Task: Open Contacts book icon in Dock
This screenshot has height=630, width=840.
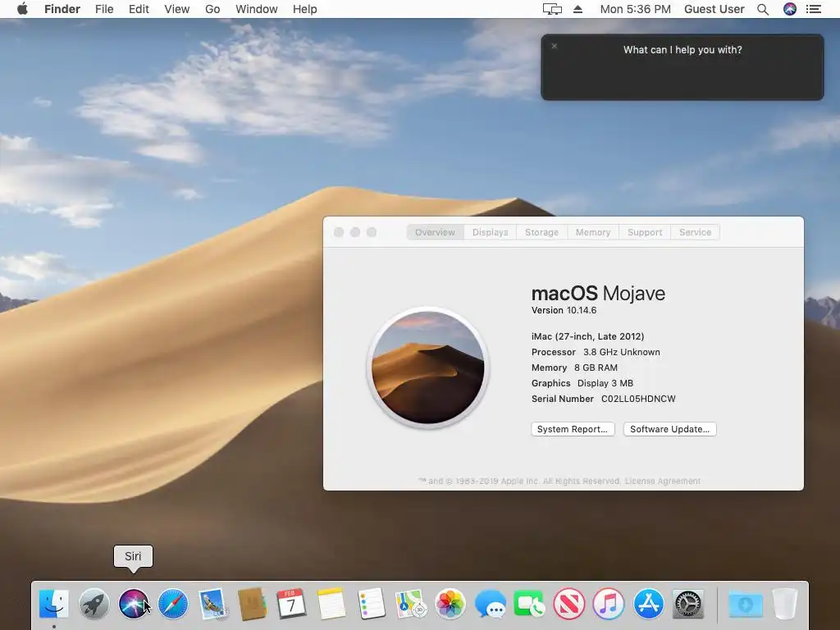Action: (253, 604)
